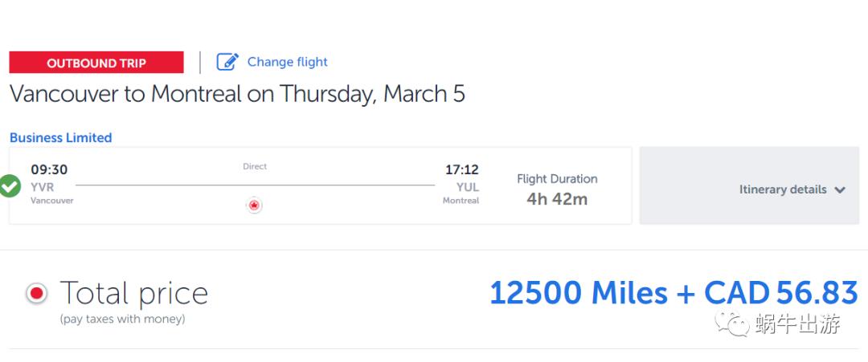Screen dimensions: 868x362
Task: Click the 12500 Miles + CAD 56.83 price
Action: pyautogui.click(x=673, y=293)
